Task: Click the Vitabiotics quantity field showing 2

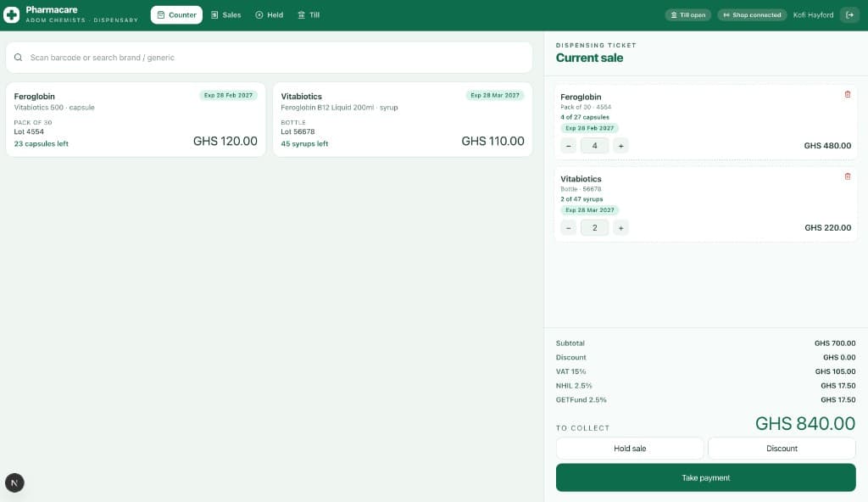Action: (594, 228)
